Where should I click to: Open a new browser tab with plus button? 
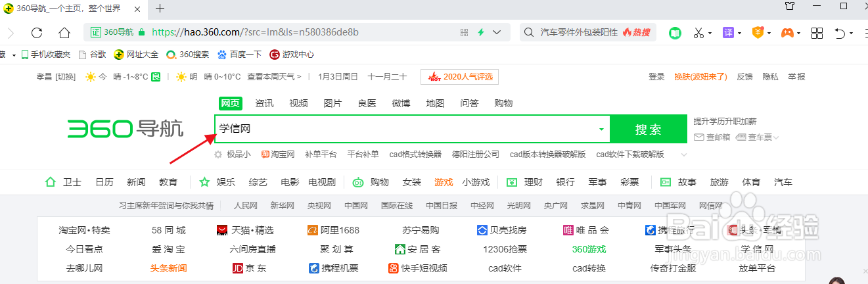coord(160,9)
